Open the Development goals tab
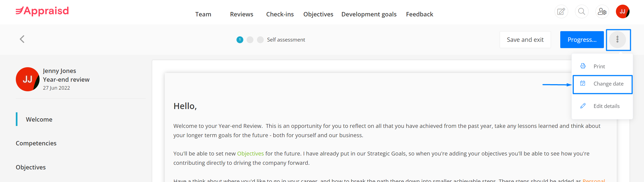Screen dimensions: 644x182 [369, 14]
